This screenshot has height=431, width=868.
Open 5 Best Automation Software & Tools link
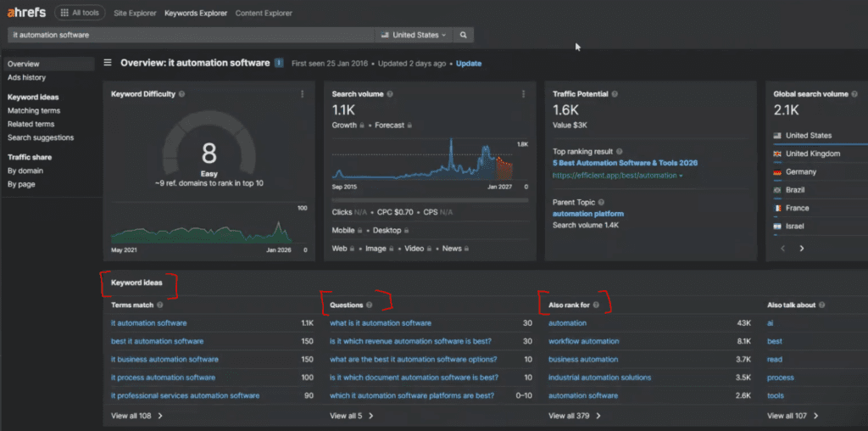click(625, 163)
